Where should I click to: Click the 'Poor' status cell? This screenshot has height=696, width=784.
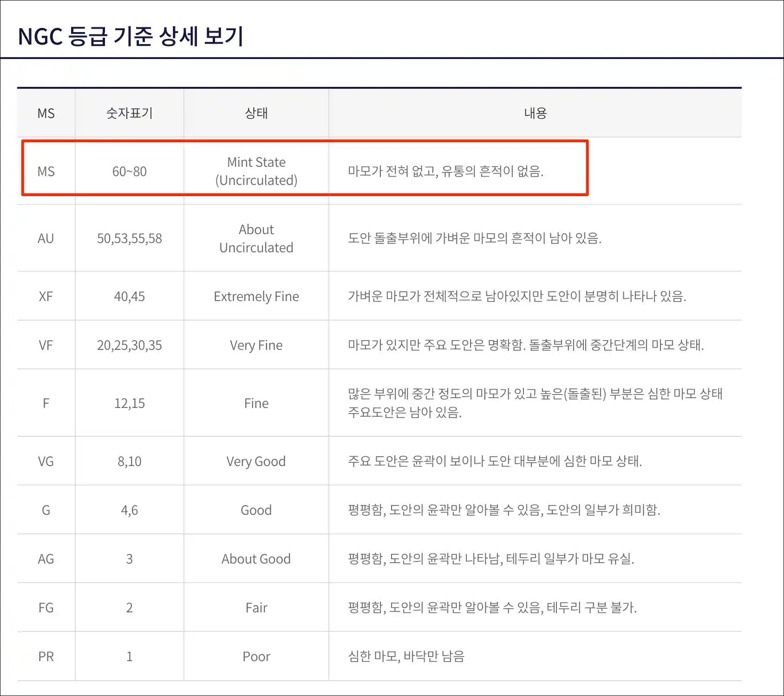pyautogui.click(x=256, y=657)
